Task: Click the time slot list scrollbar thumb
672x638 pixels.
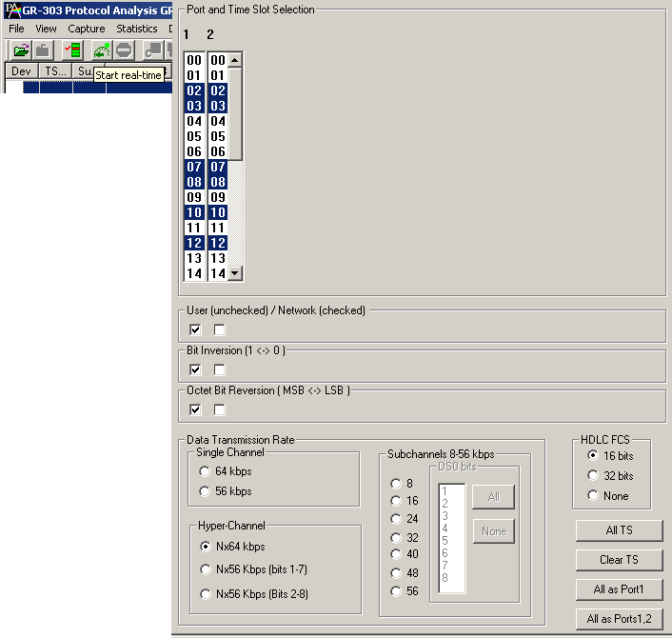Action: tap(235, 113)
